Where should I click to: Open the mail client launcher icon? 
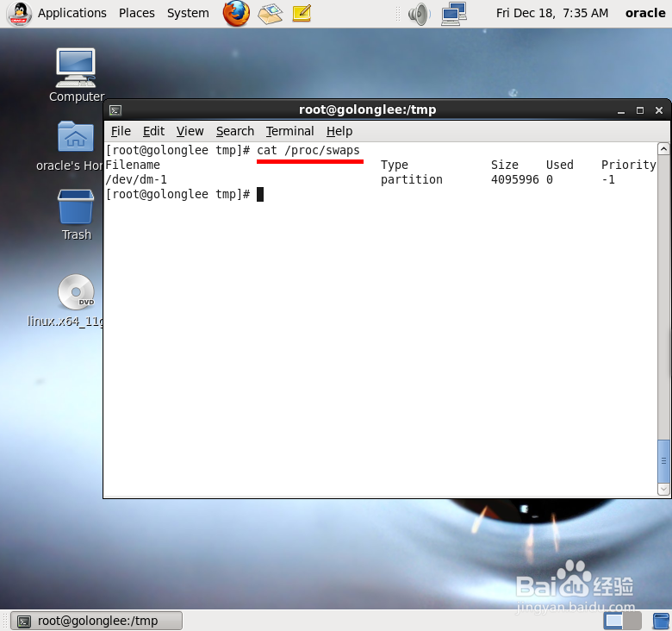tap(270, 13)
